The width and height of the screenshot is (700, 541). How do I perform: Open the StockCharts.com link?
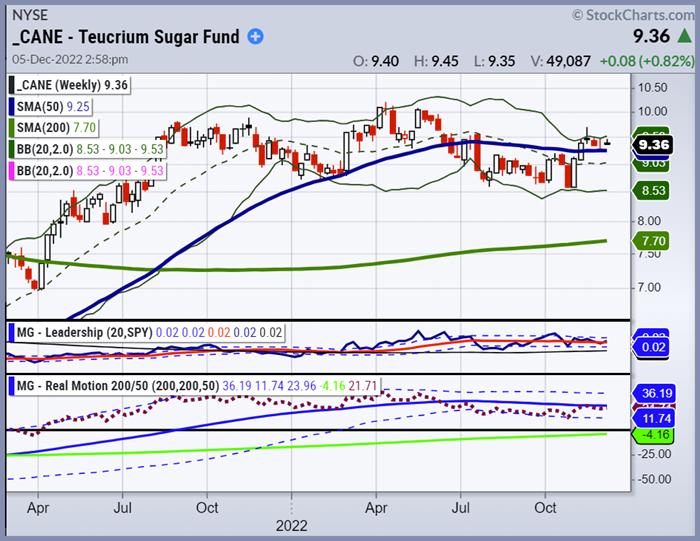[630, 15]
